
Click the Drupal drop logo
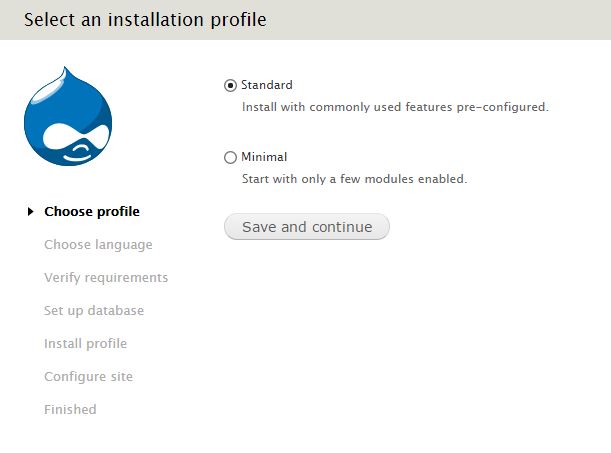pyautogui.click(x=68, y=116)
